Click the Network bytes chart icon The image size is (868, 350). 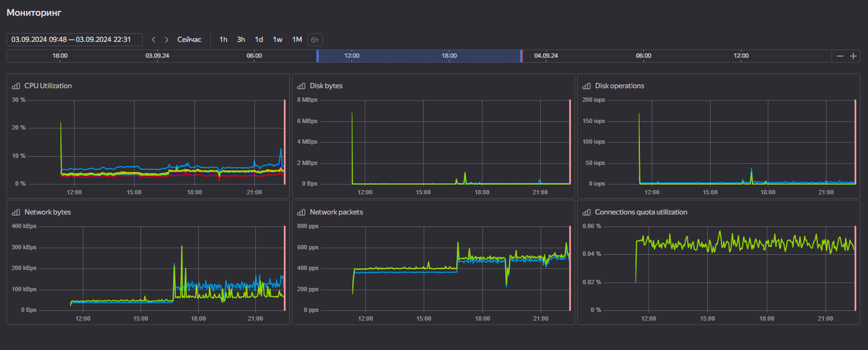click(x=16, y=212)
